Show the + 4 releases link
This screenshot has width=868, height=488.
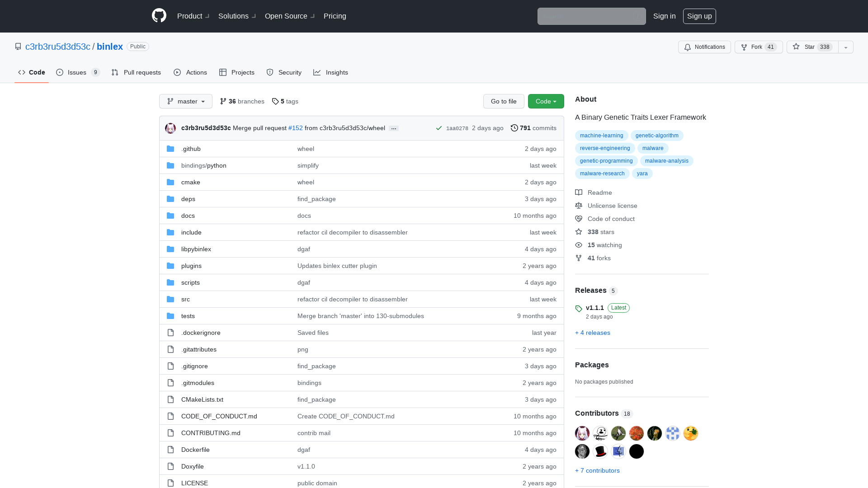coord(593,333)
